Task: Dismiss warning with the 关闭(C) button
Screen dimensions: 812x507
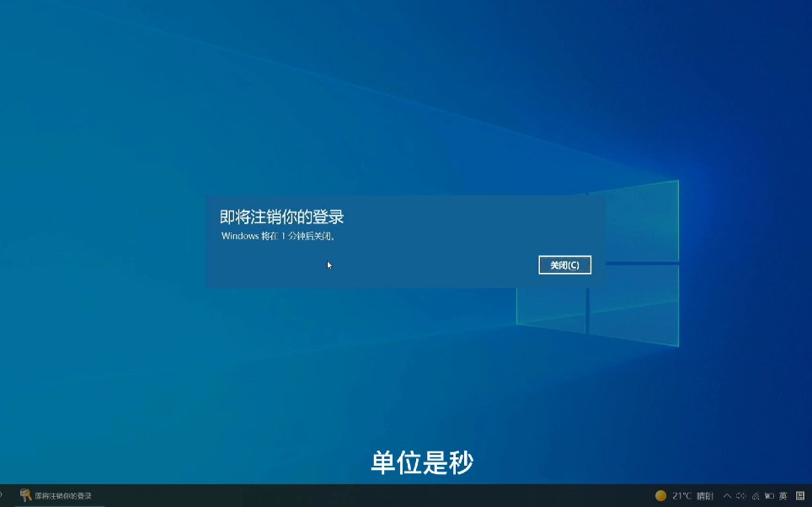Action: (x=564, y=264)
